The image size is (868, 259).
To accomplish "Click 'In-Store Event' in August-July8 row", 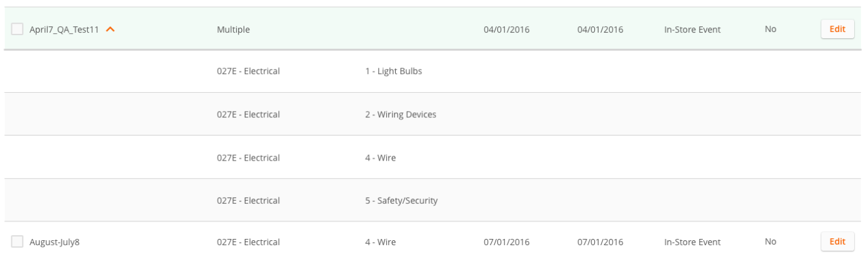I will click(692, 242).
